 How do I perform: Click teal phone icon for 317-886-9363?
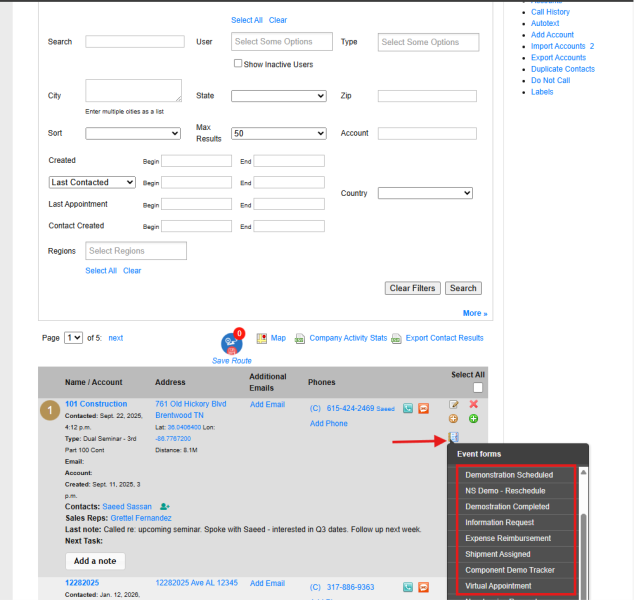point(408,587)
